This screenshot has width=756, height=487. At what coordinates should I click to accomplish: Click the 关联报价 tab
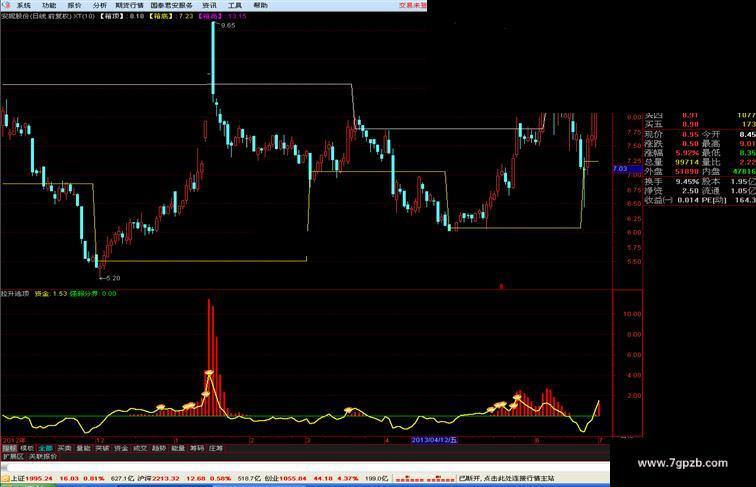click(43, 456)
